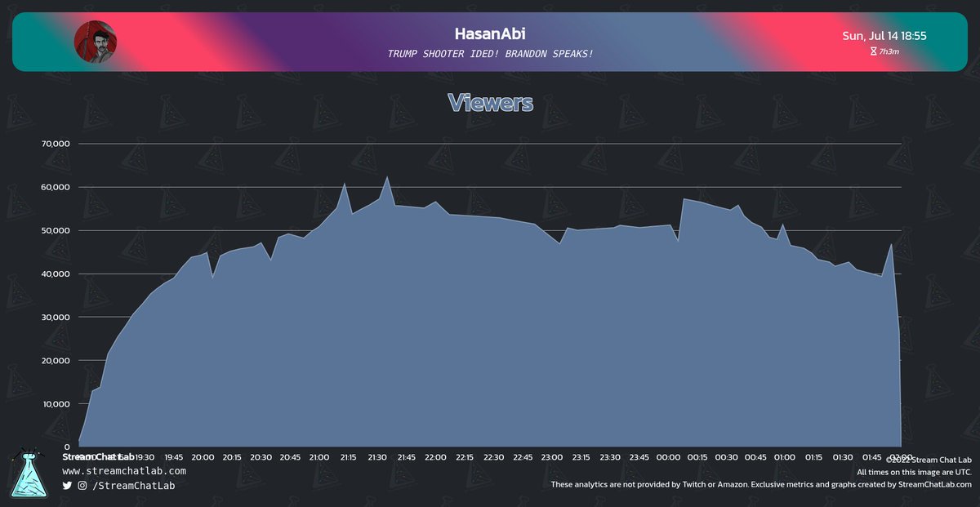Click the HasanAbi profile avatar
This screenshot has width=980, height=507.
coord(96,42)
